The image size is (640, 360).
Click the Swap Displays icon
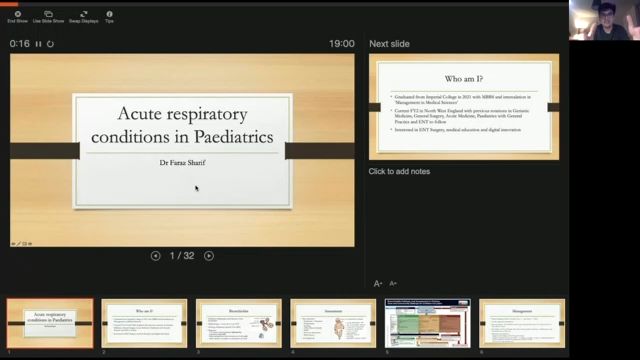coord(84,14)
